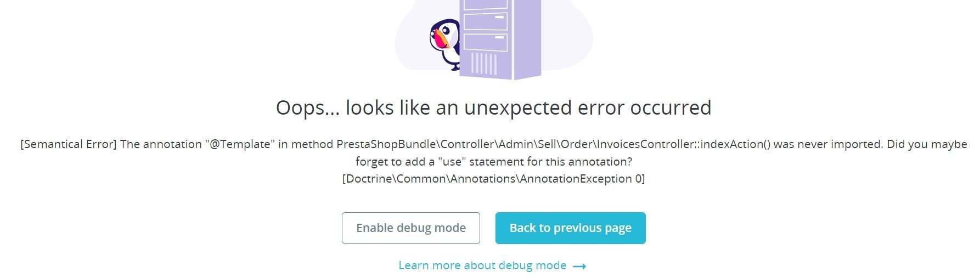Screen dimensions: 980x278
Task: Click the "@Template" annotation text
Action: (240, 144)
